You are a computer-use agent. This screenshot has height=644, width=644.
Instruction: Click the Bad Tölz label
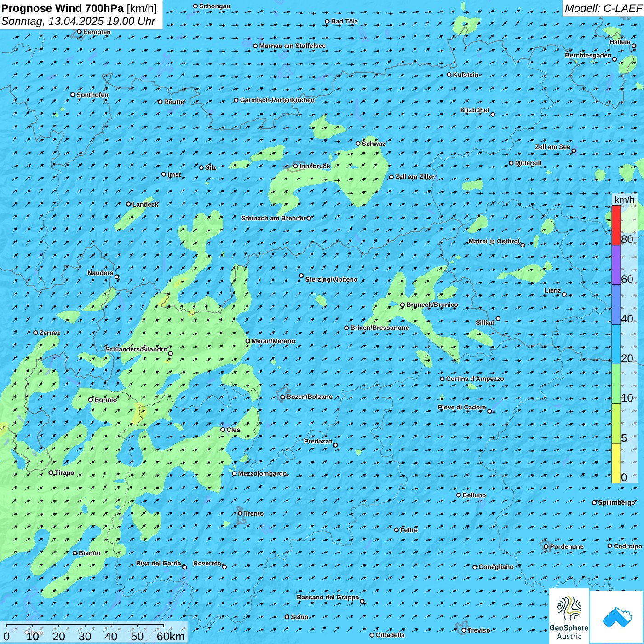click(344, 21)
